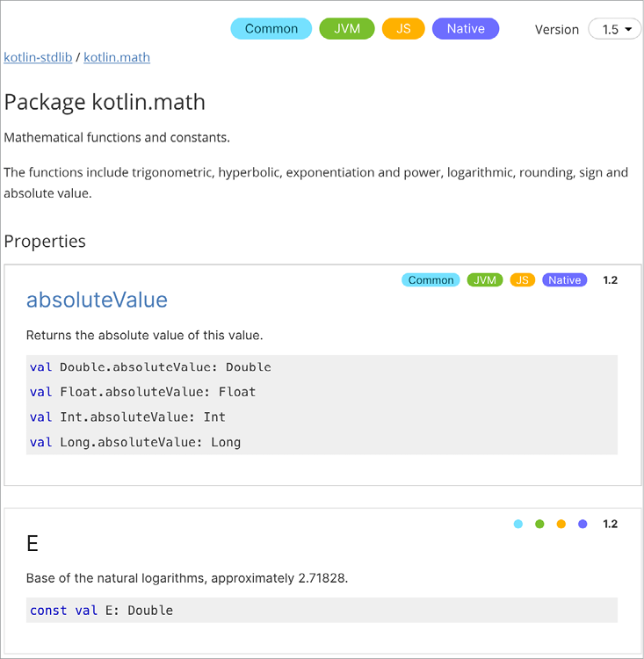Viewport: 644px width, 659px height.
Task: Click the JVM tag in absoluteValue card
Action: pyautogui.click(x=484, y=280)
